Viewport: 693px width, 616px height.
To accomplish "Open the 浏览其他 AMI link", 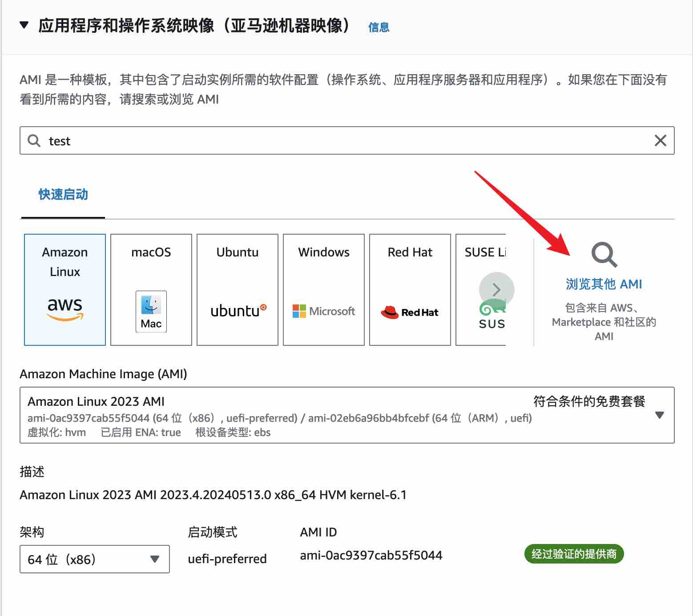I will 604,284.
